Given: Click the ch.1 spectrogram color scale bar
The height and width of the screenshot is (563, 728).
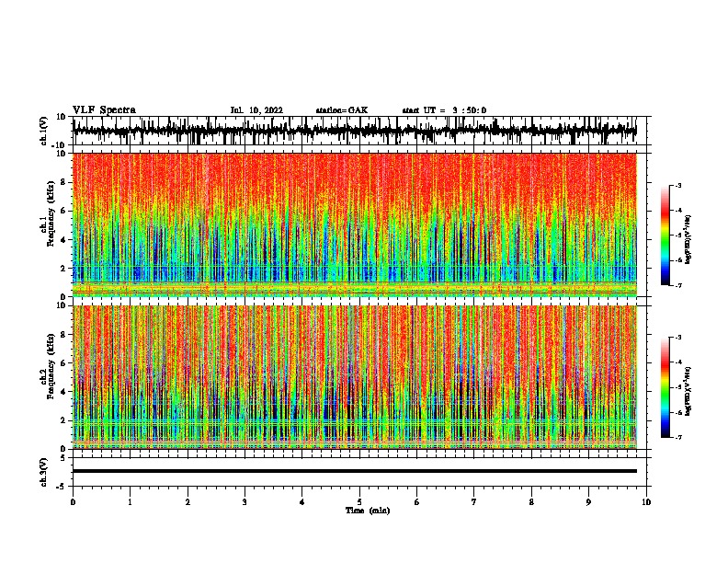Looking at the screenshot, I should [x=665, y=236].
